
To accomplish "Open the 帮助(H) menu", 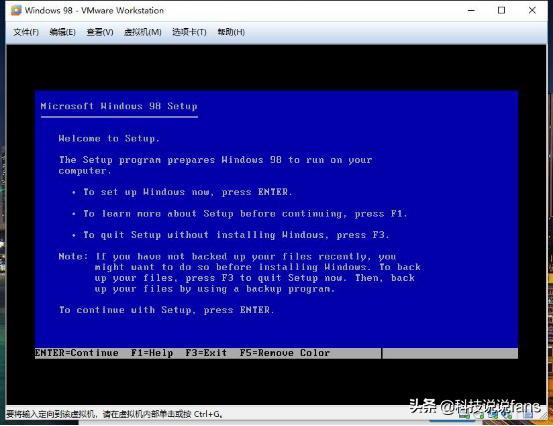I will coord(231,32).
